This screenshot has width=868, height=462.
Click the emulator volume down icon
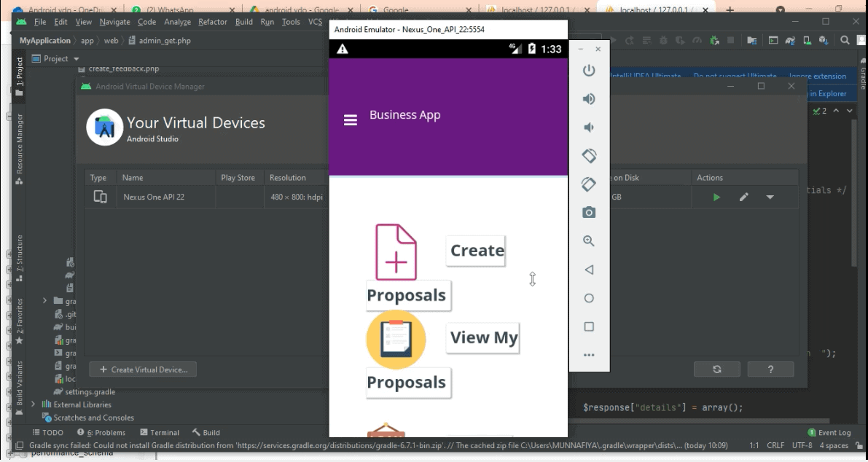pyautogui.click(x=589, y=128)
